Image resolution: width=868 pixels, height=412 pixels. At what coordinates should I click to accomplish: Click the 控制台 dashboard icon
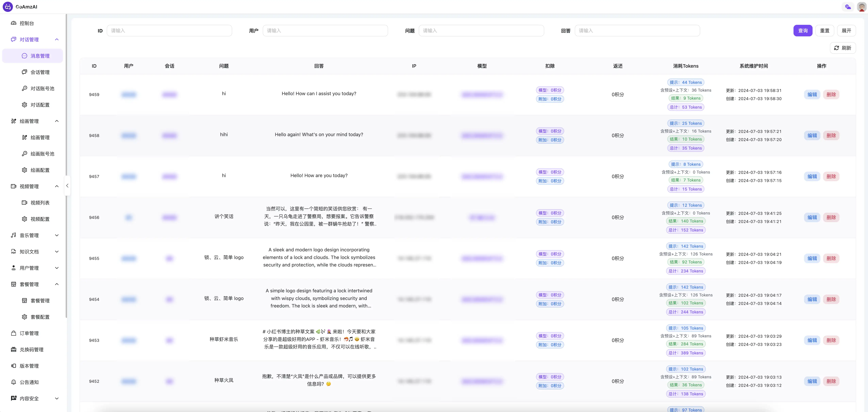(13, 23)
